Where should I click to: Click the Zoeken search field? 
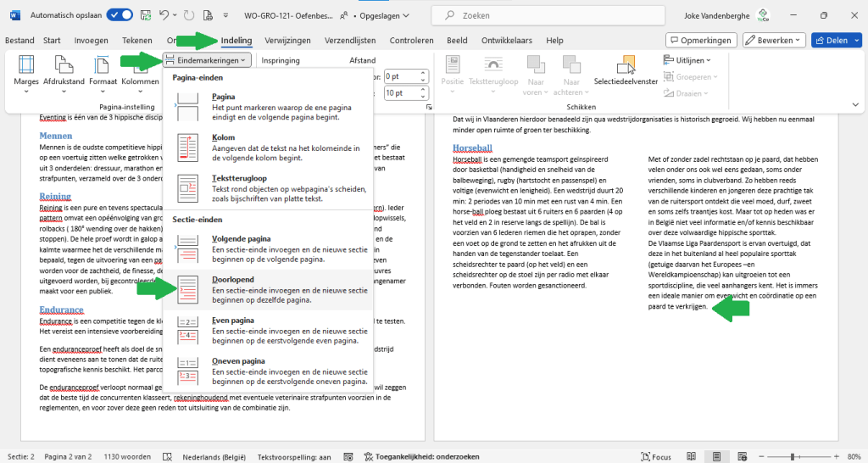tap(548, 15)
